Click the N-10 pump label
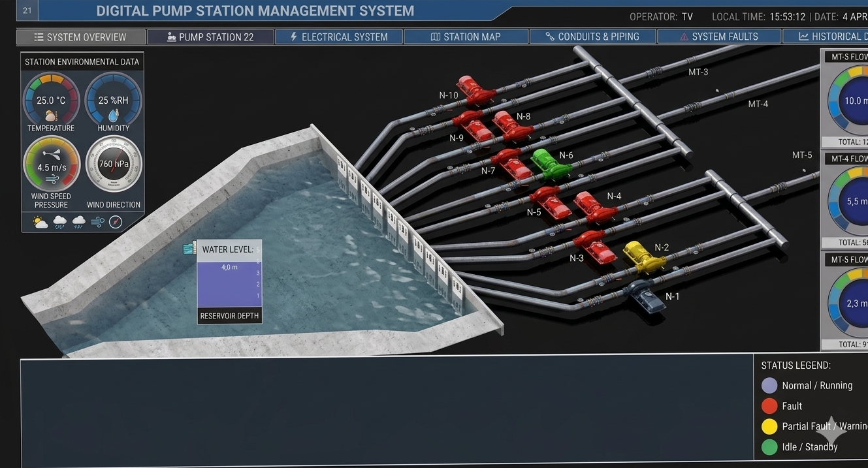The image size is (868, 468). 449,95
